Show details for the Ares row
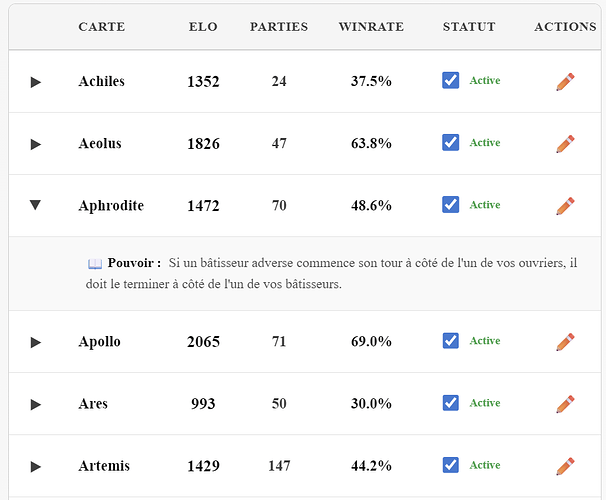 36,404
